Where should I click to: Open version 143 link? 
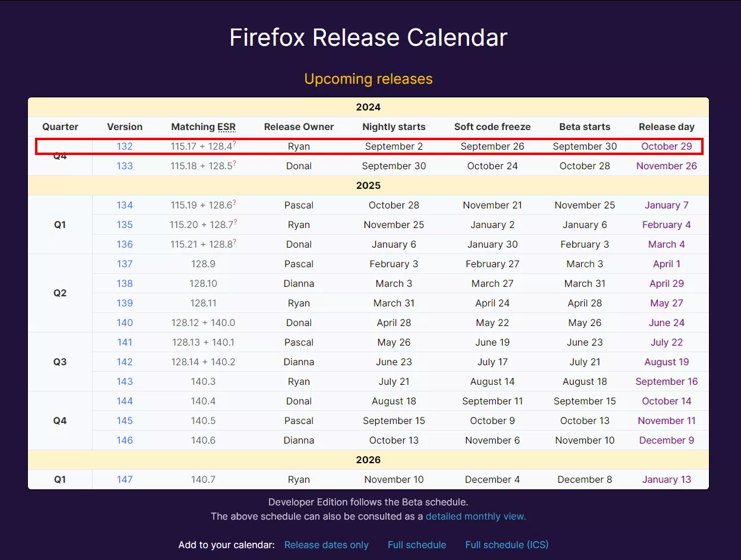[x=125, y=381]
